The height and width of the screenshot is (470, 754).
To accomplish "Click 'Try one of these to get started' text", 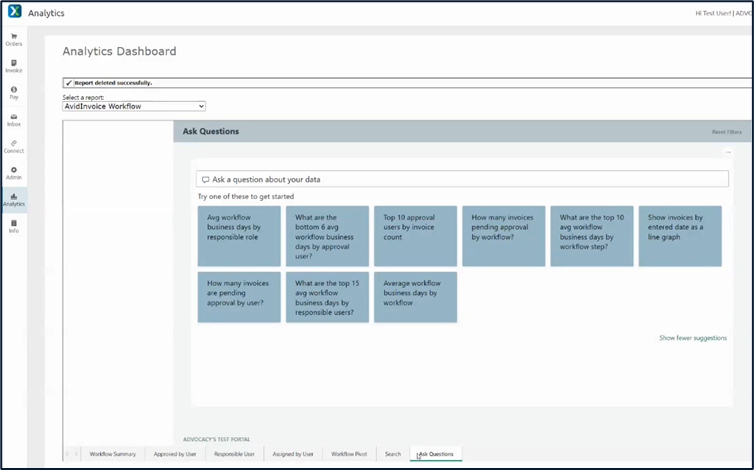I will tap(246, 196).
